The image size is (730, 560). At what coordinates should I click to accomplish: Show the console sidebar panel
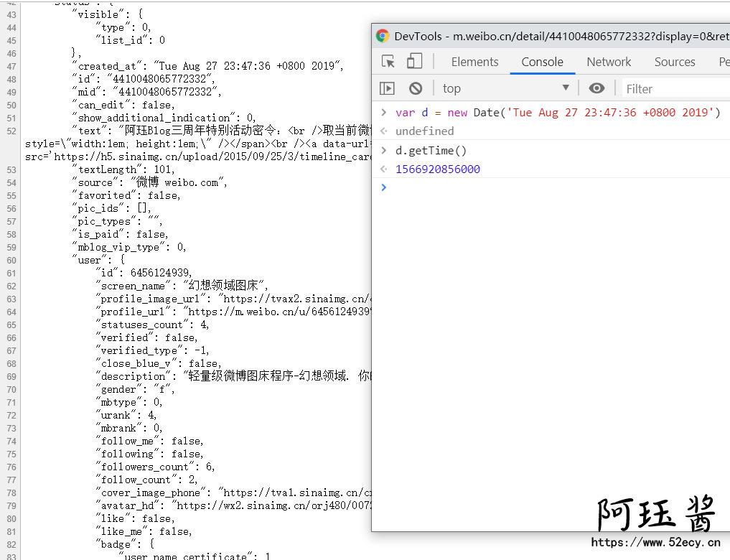387,88
